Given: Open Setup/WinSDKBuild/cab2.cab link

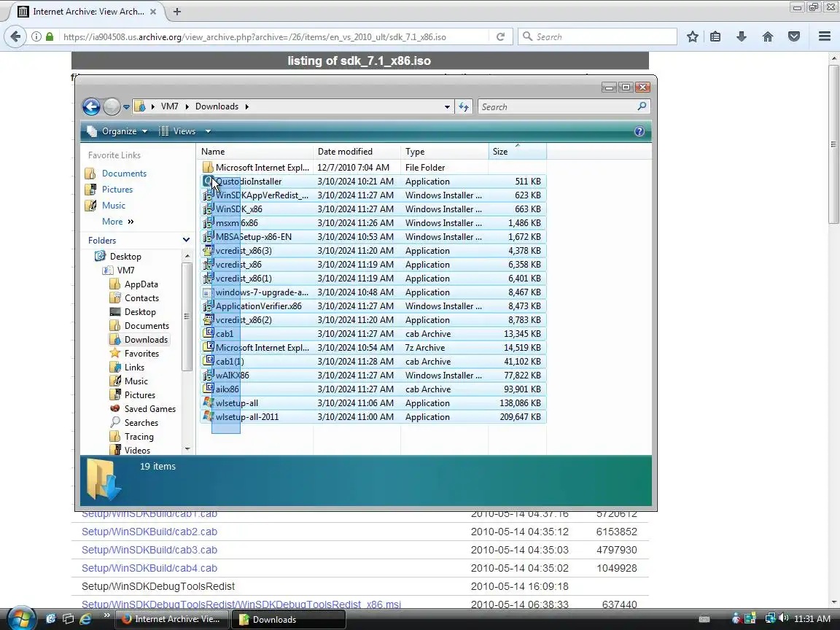Looking at the screenshot, I should pyautogui.click(x=149, y=532).
